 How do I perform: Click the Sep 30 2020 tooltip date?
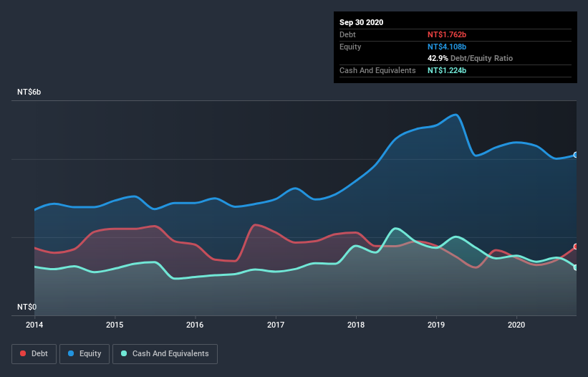[362, 22]
